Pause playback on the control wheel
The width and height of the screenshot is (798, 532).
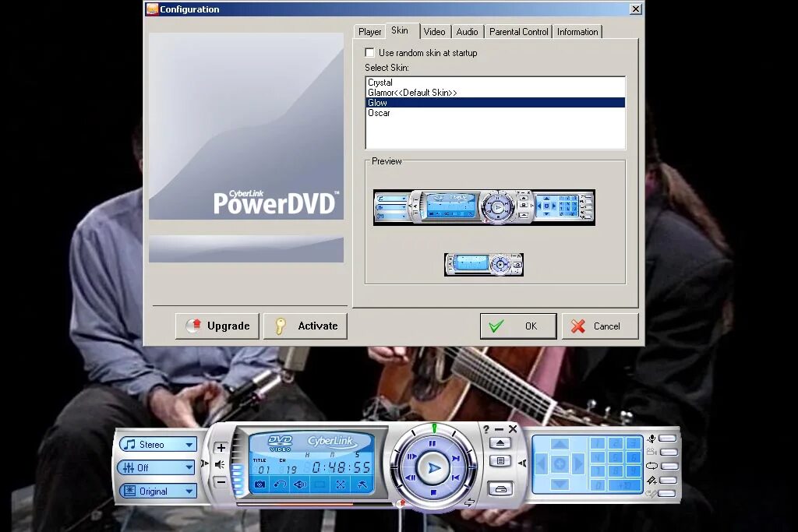pos(433,443)
